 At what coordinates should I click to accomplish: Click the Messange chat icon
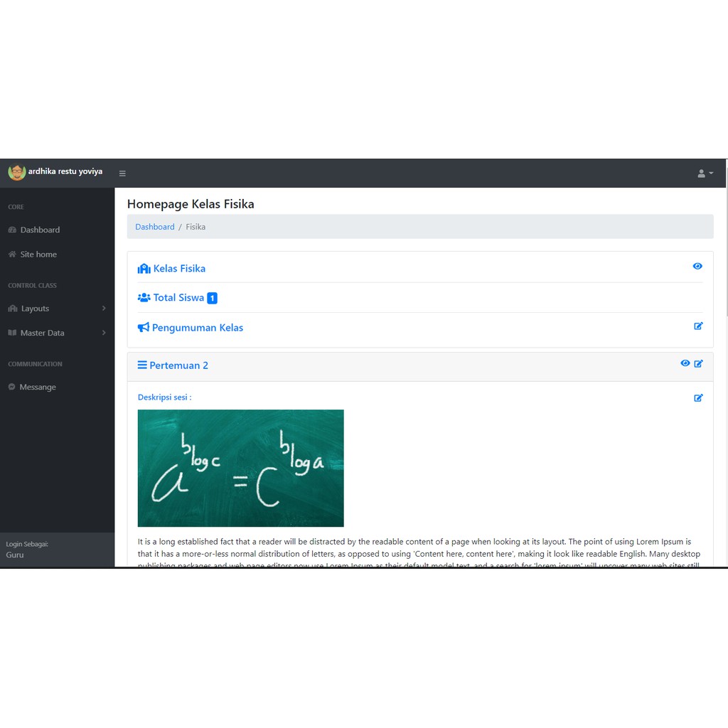[11, 387]
